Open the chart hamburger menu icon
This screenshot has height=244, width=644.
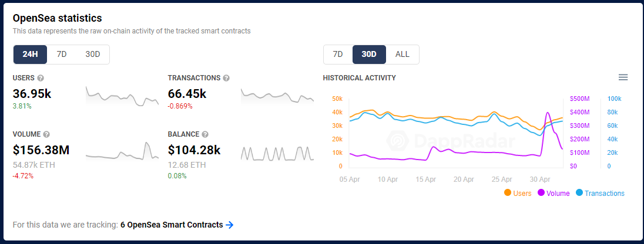pos(623,77)
